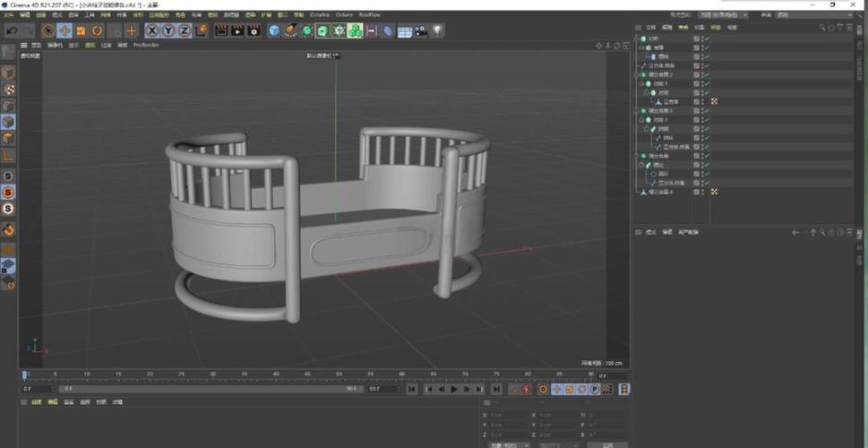The width and height of the screenshot is (868, 448).
Task: Select the Scale tool
Action: (x=81, y=30)
